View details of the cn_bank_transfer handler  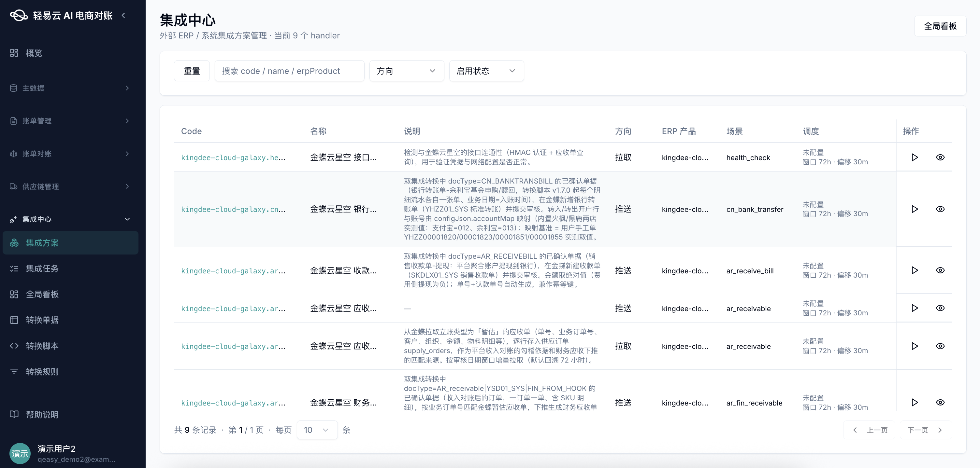coord(940,209)
